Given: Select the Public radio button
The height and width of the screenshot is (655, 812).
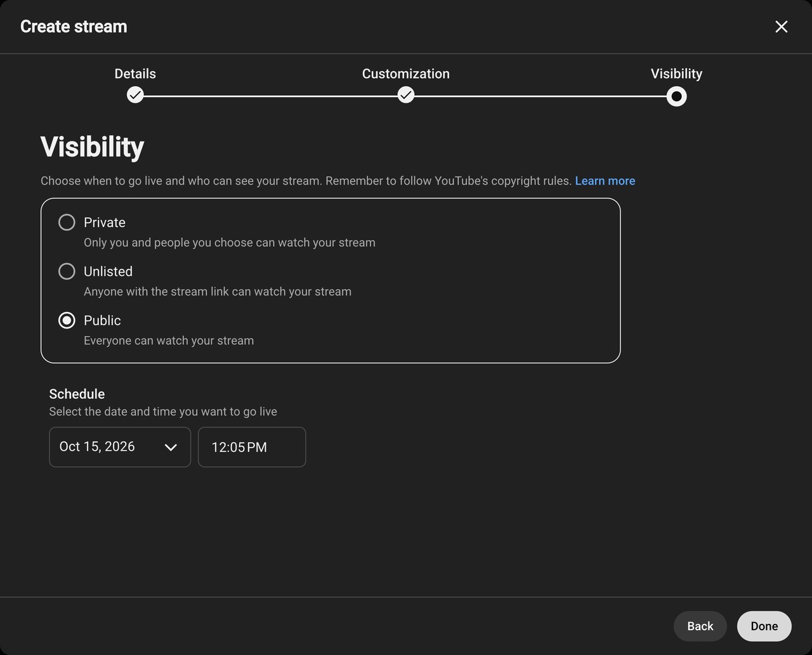Looking at the screenshot, I should tap(67, 320).
